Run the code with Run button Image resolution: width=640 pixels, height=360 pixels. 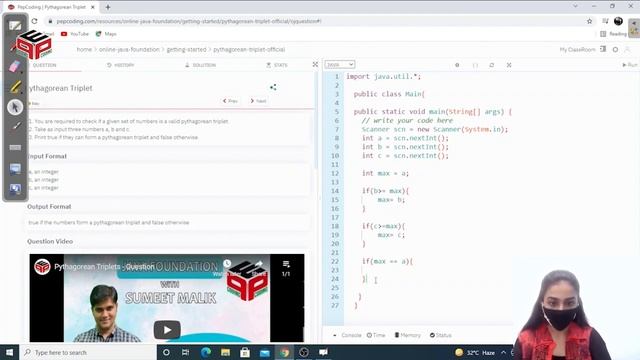pos(629,64)
